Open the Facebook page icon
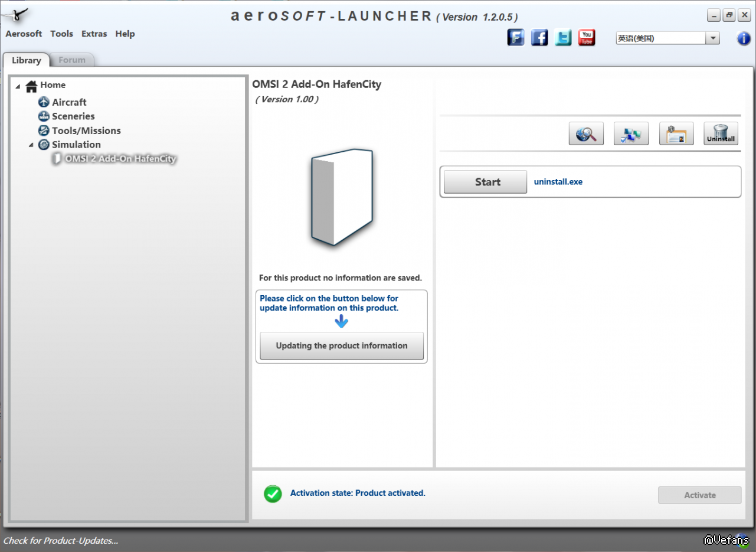The width and height of the screenshot is (756, 552). 539,38
